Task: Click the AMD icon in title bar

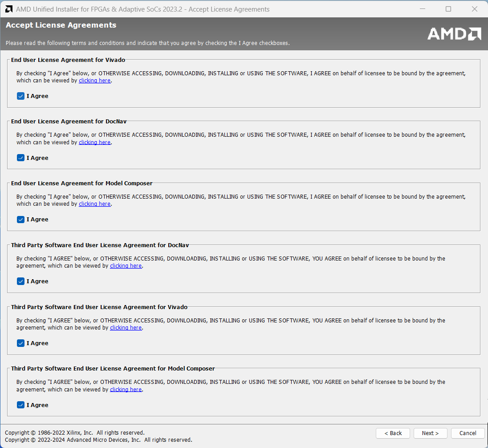Action: [8, 9]
